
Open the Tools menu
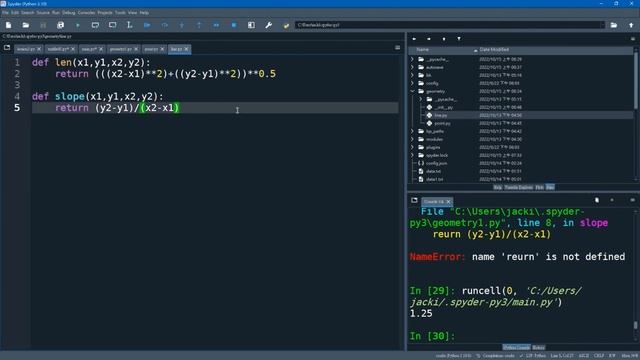point(120,13)
